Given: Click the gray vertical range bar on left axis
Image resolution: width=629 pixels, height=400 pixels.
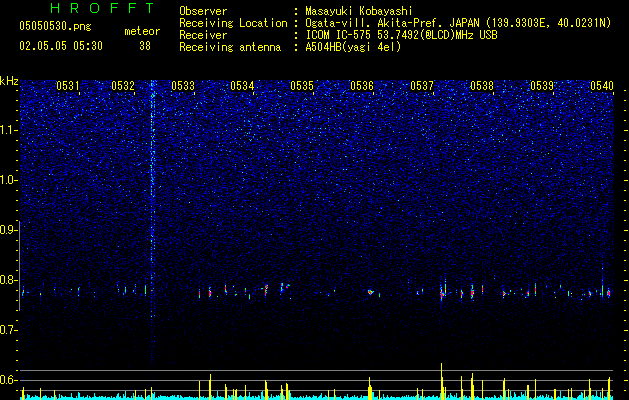Looking at the screenshot, I should click(20, 266).
